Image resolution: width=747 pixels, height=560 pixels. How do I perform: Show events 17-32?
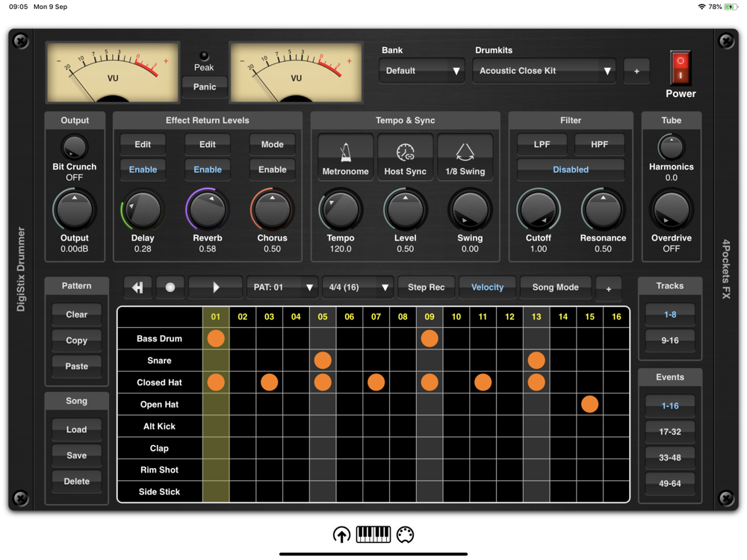[670, 432]
